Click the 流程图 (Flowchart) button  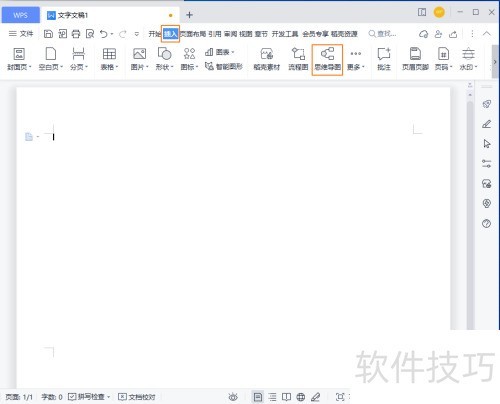298,59
